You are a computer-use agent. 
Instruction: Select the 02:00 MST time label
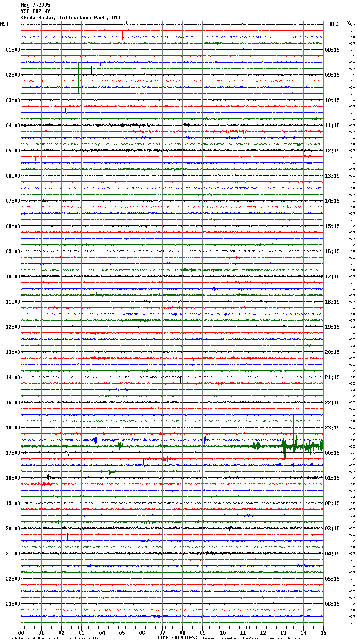(13, 75)
